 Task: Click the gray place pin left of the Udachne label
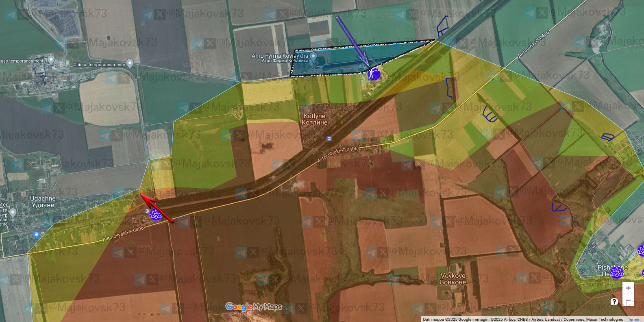13,212
